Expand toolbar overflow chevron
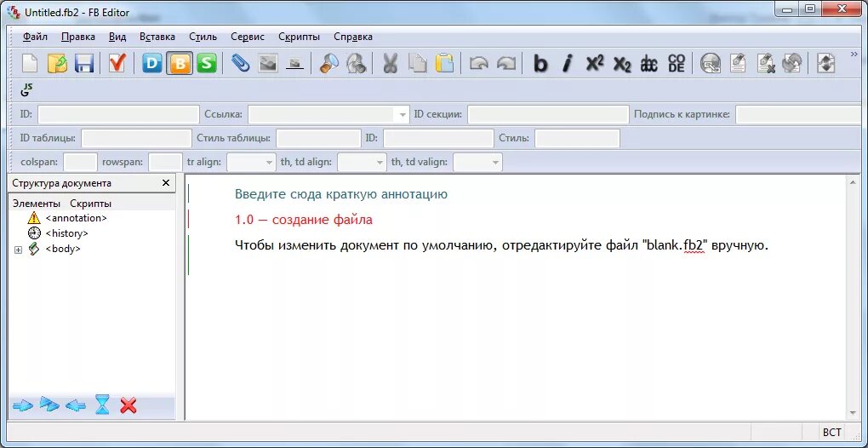 854,55
